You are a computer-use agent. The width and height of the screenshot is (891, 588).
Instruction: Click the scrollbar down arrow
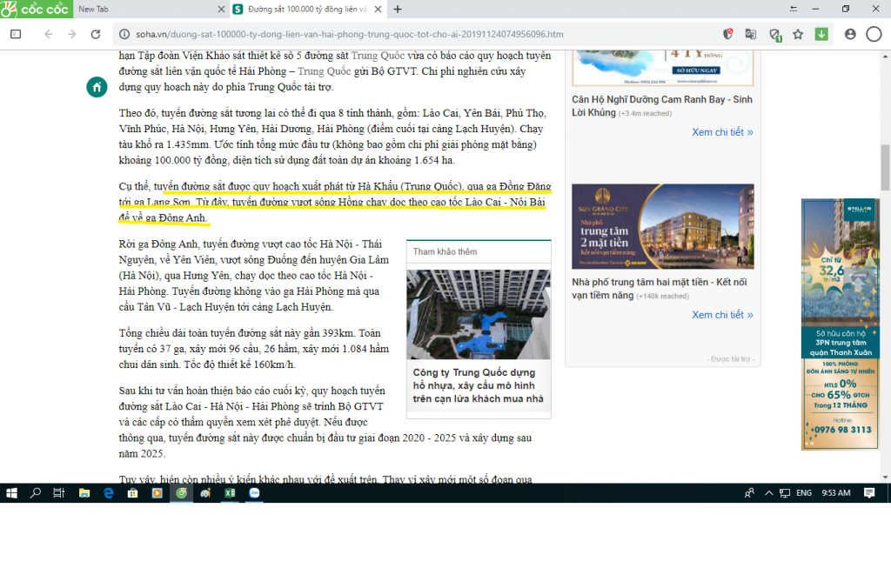(x=885, y=477)
